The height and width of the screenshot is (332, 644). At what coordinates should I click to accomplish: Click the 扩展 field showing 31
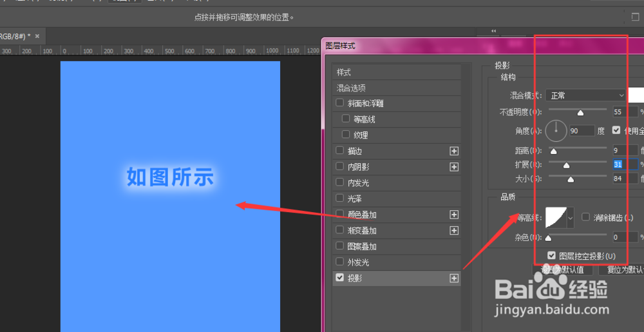pyautogui.click(x=625, y=164)
